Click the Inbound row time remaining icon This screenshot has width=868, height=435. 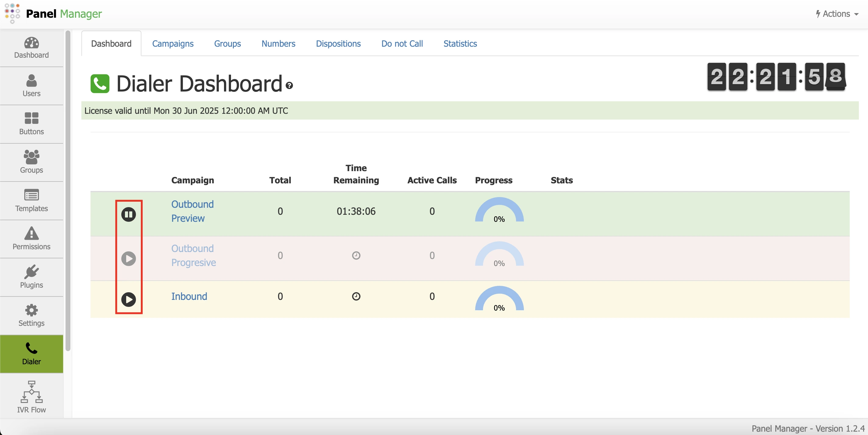[x=356, y=297]
